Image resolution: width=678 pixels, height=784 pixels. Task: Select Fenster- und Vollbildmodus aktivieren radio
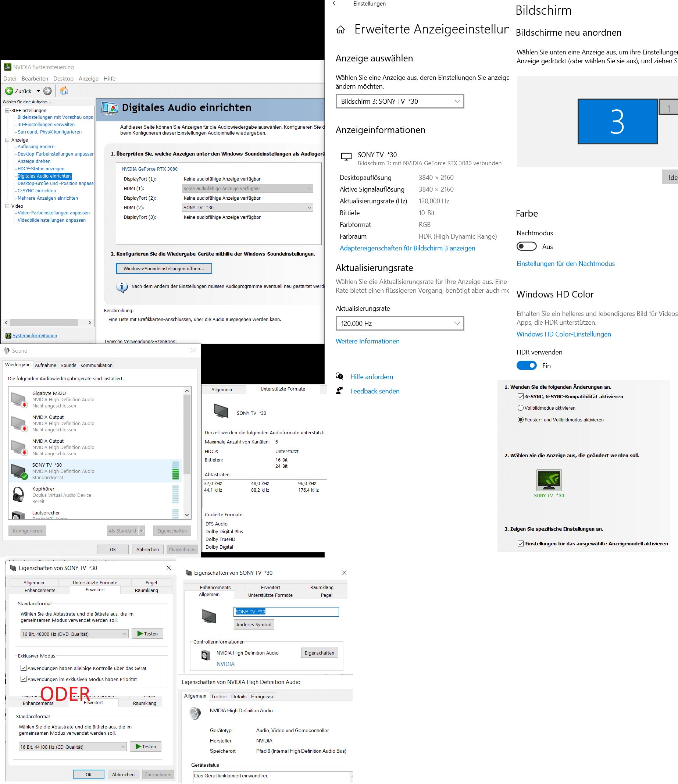pos(520,420)
